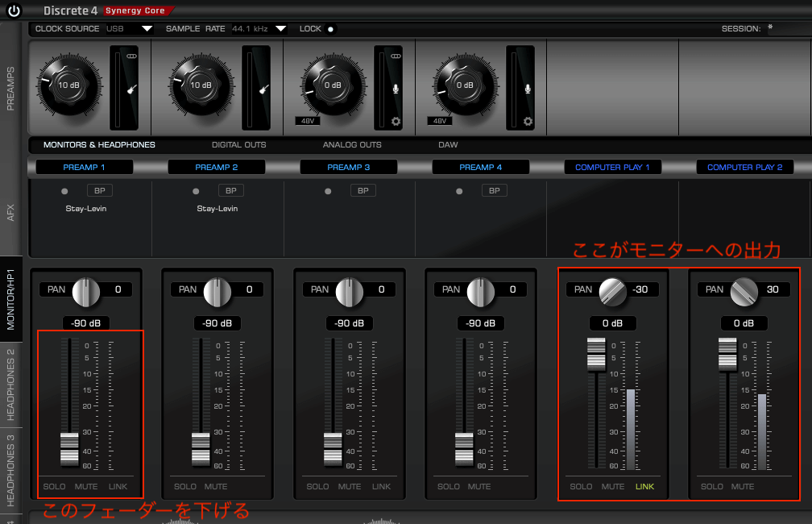Click the PAN knob on Preamp 2 channel

tap(217, 292)
